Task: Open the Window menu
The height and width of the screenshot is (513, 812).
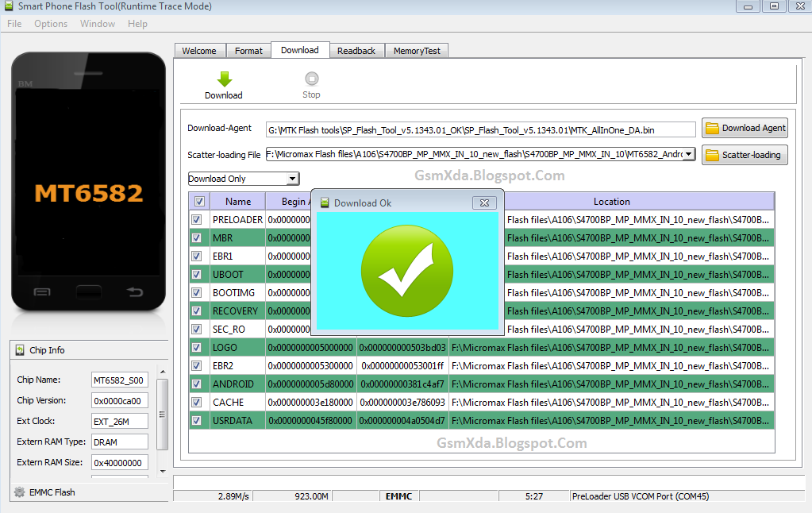Action: (x=98, y=24)
